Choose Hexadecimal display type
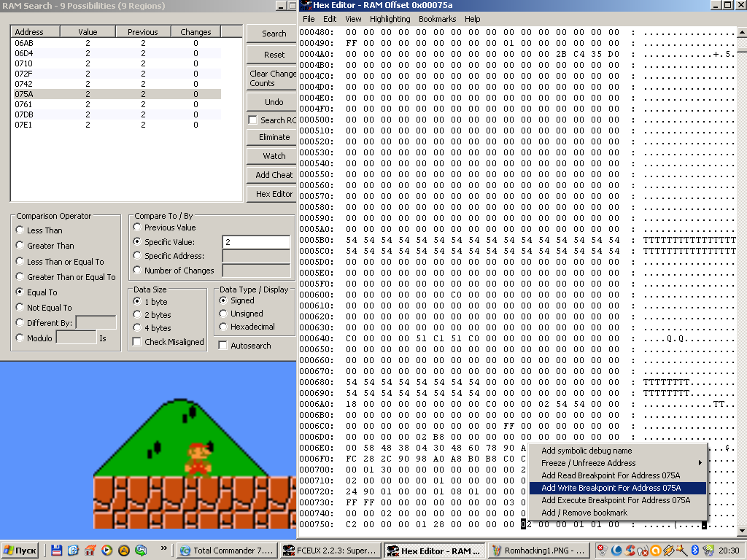This screenshot has height=560, width=747. (x=223, y=327)
